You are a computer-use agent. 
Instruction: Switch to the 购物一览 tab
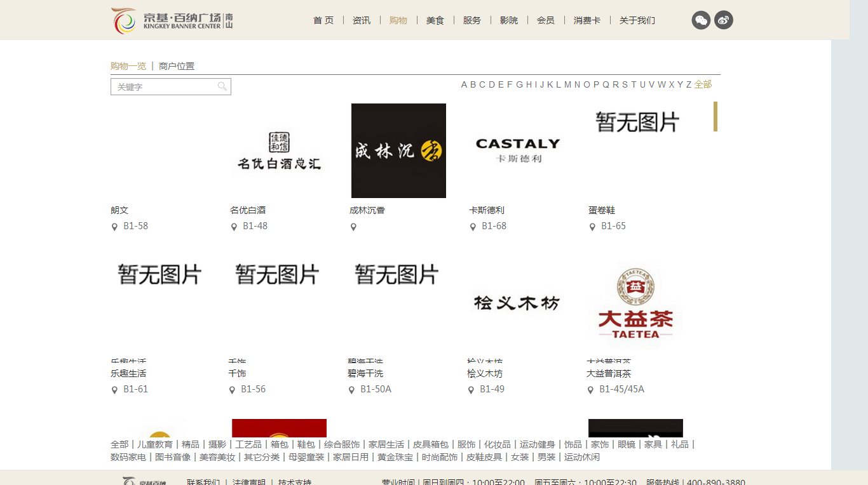[128, 65]
